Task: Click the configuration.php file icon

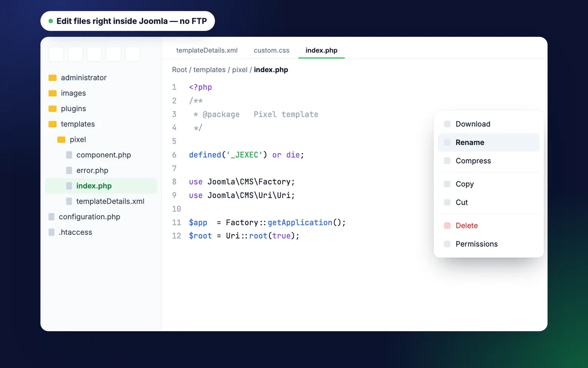Action: 51,217
